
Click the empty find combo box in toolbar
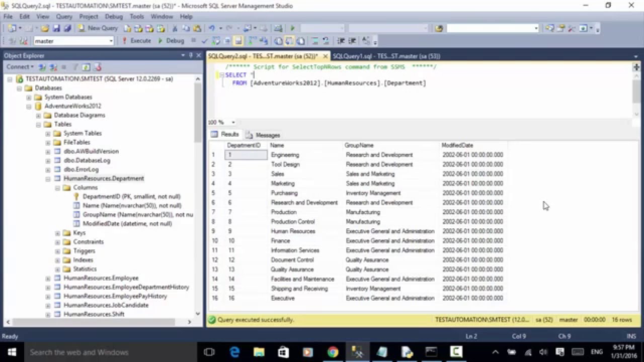[493, 29]
